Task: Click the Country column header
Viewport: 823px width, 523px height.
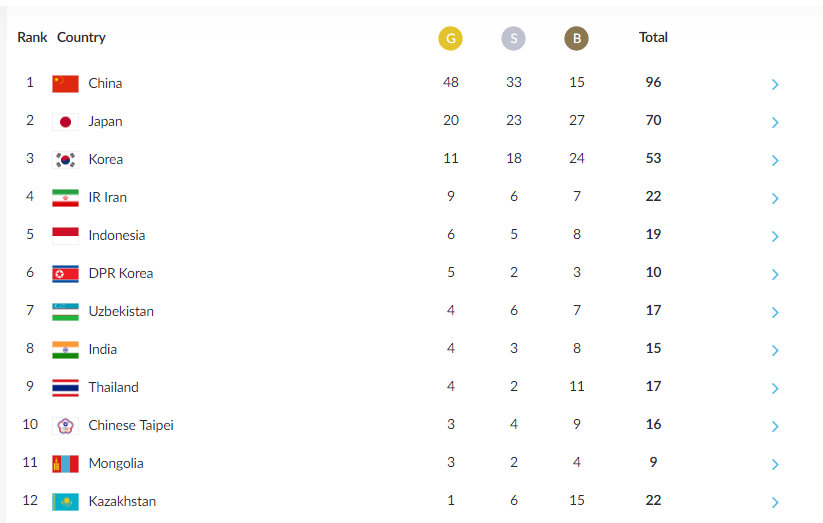Action: [81, 37]
